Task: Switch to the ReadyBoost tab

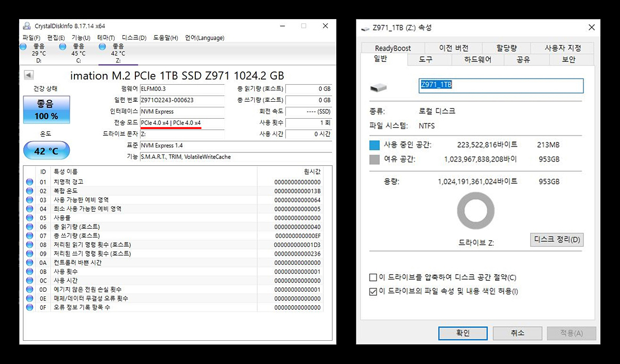Action: (x=393, y=48)
